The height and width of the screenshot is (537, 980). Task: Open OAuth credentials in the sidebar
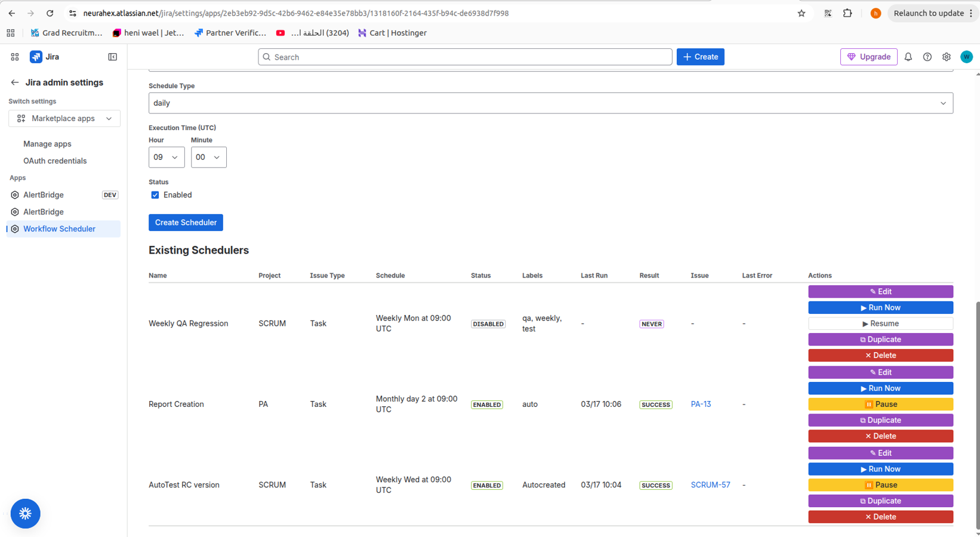[x=55, y=161]
